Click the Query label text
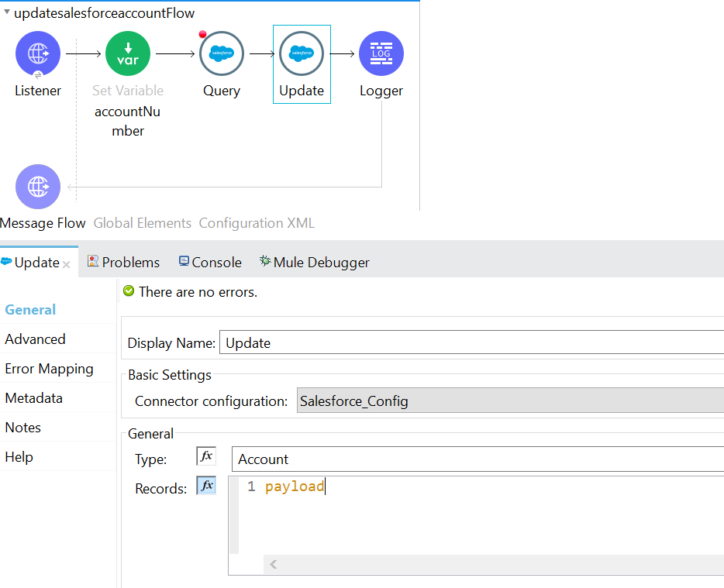Image resolution: width=724 pixels, height=588 pixels. click(x=222, y=91)
